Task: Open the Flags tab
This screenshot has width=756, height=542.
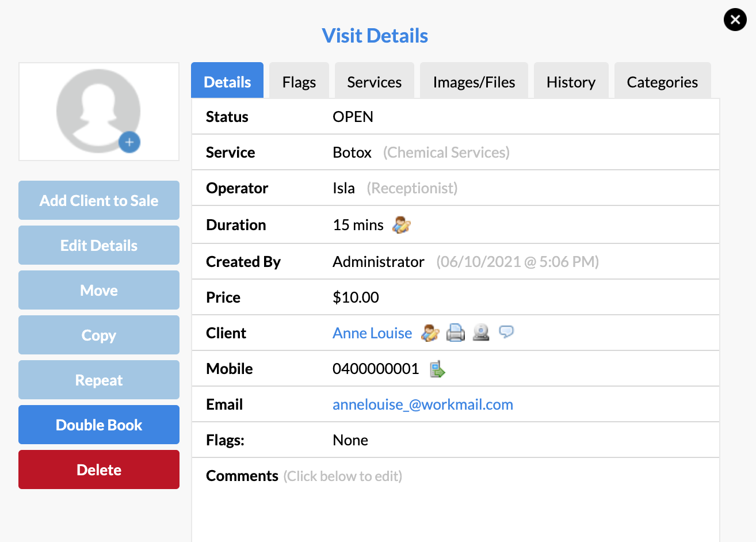Action: point(299,81)
